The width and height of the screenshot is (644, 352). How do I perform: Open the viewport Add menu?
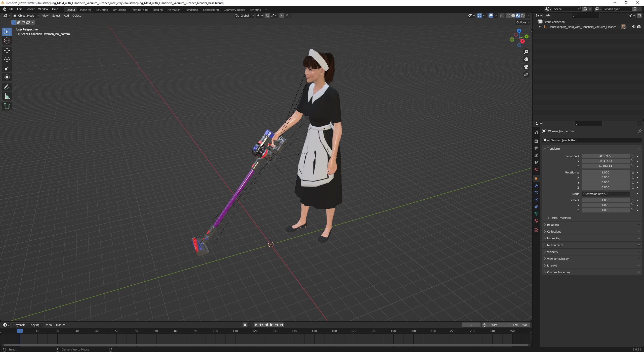point(66,16)
